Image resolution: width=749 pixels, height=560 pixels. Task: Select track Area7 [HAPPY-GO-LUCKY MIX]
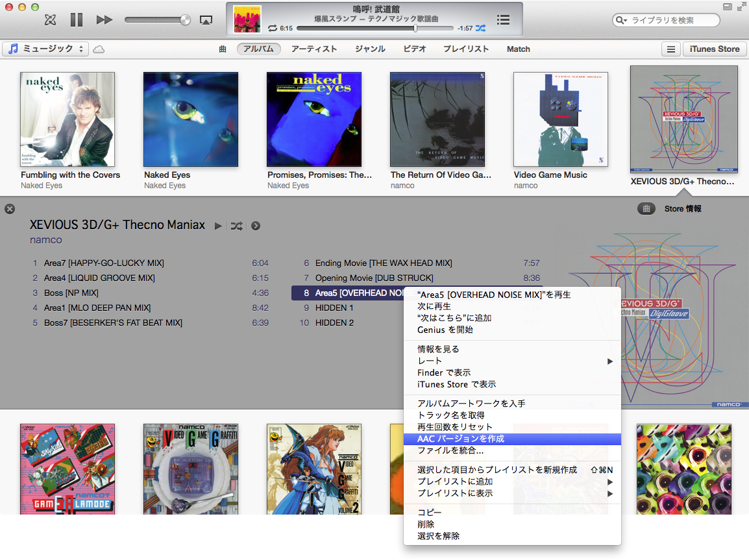(x=151, y=263)
